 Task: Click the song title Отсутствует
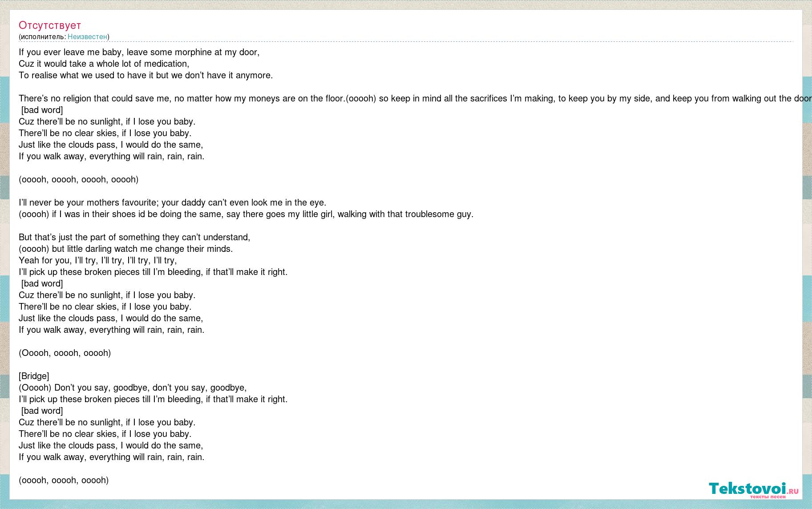pos(50,25)
